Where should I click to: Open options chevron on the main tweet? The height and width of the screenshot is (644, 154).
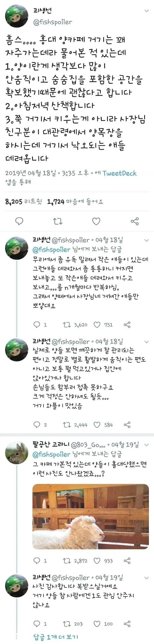(146, 11)
